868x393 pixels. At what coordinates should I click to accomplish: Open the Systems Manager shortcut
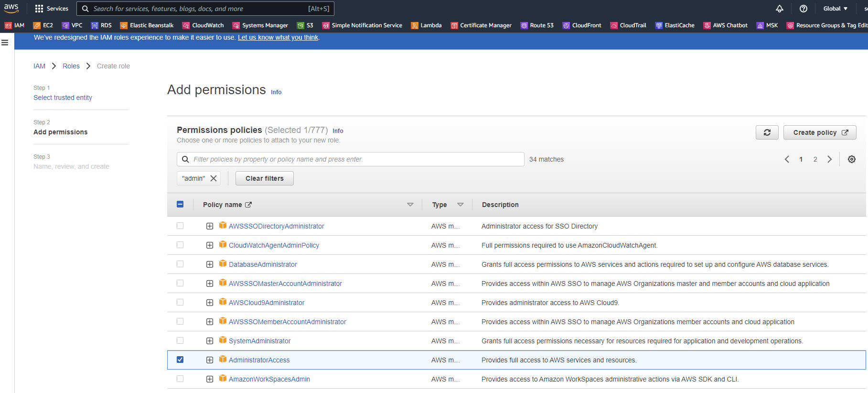tap(260, 25)
